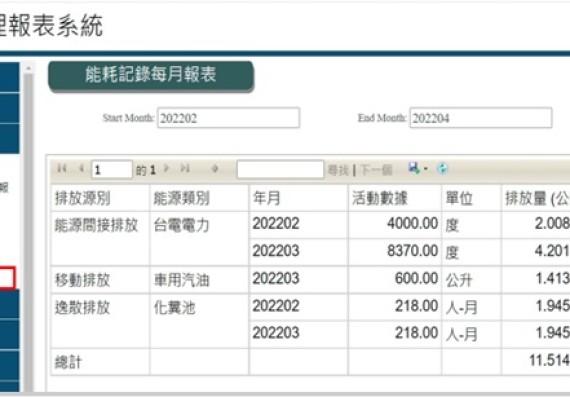This screenshot has width=570, height=397.
Task: Go back to parent report arrow
Action: [x=215, y=168]
